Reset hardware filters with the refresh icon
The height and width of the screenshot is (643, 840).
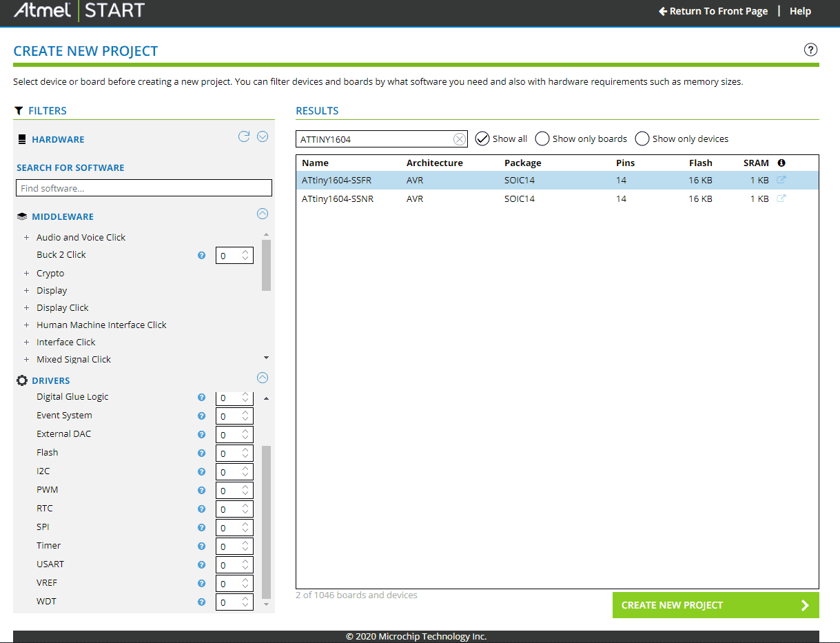tap(244, 136)
